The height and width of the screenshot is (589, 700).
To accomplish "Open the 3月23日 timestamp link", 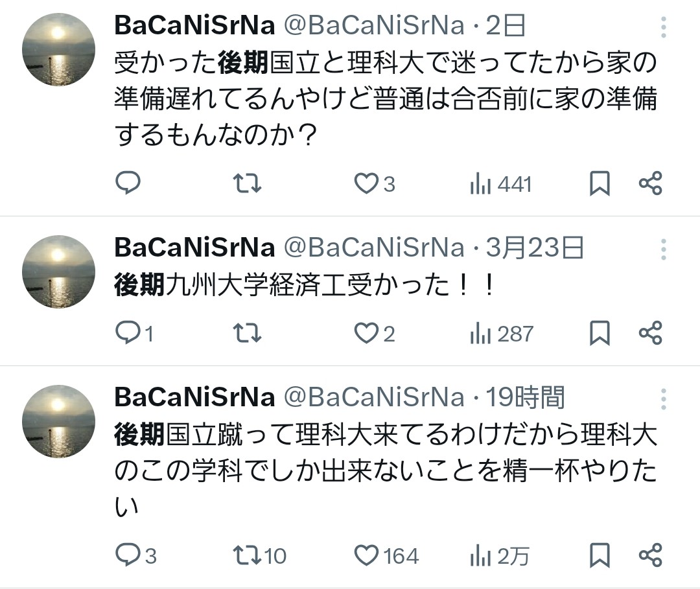I will click(x=535, y=248).
